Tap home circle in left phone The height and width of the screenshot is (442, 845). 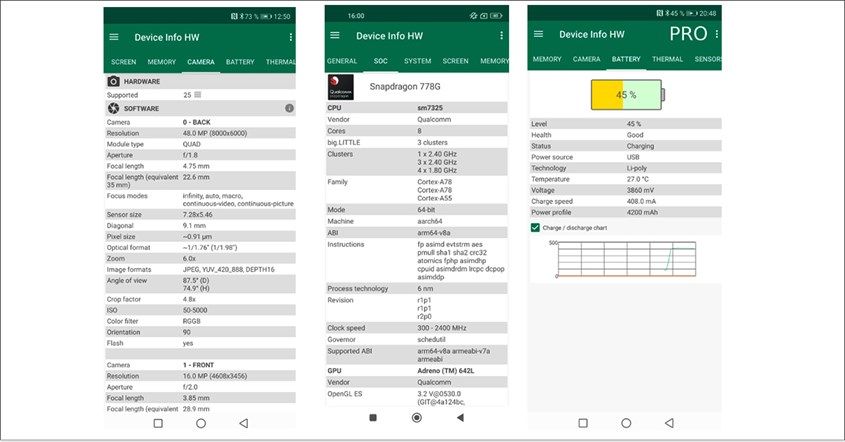point(201,424)
